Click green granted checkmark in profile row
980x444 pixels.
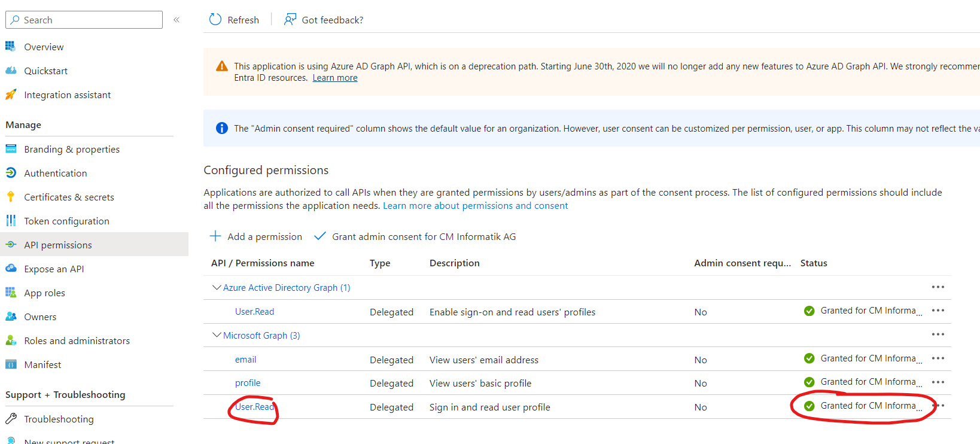pos(809,382)
